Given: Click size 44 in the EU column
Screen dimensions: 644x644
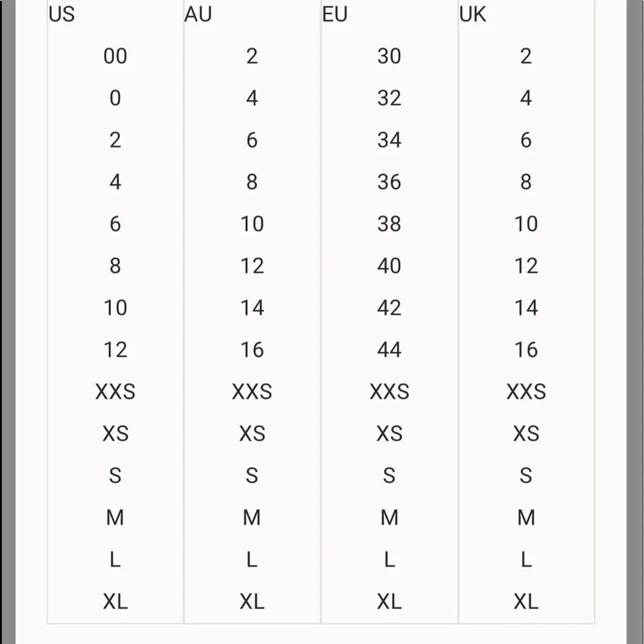Looking at the screenshot, I should (389, 350).
